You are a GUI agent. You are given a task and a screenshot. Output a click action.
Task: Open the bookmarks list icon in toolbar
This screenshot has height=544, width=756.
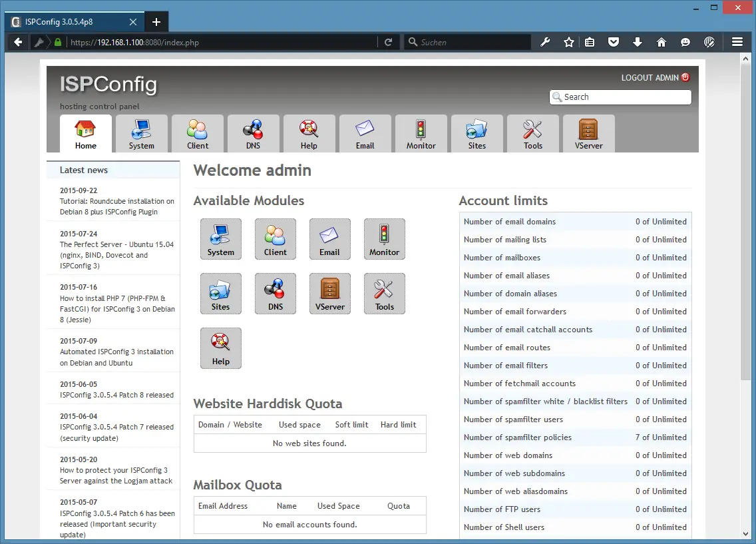pos(590,43)
